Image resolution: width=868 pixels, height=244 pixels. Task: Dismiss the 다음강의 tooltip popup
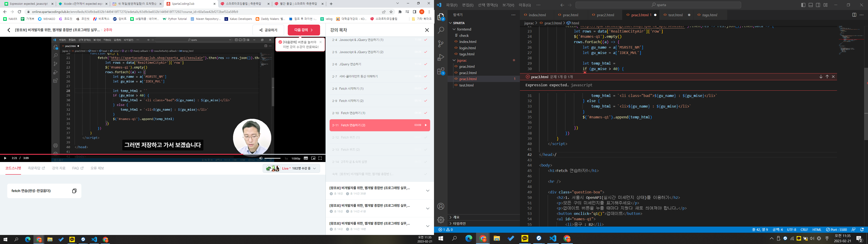321,42
